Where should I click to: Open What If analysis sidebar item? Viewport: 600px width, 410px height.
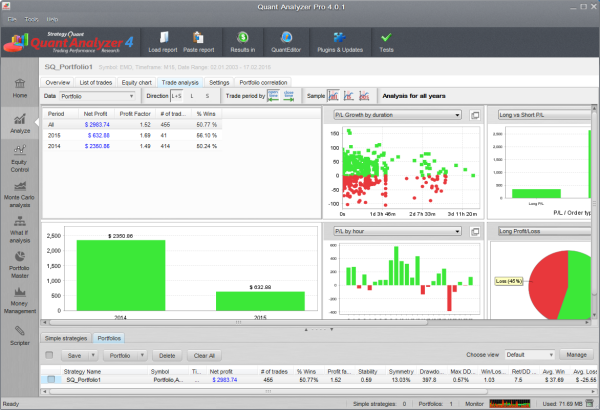tap(20, 230)
